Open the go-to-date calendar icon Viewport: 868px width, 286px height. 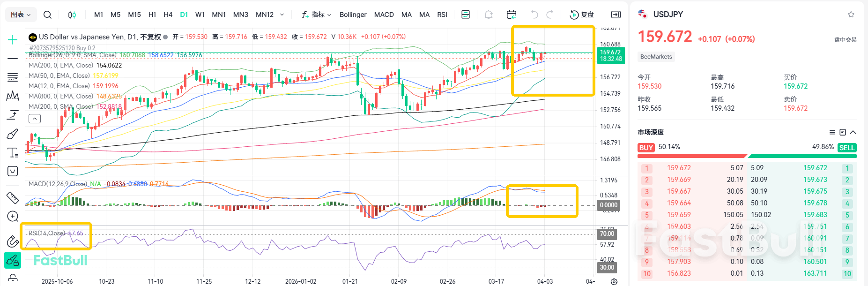pos(512,15)
